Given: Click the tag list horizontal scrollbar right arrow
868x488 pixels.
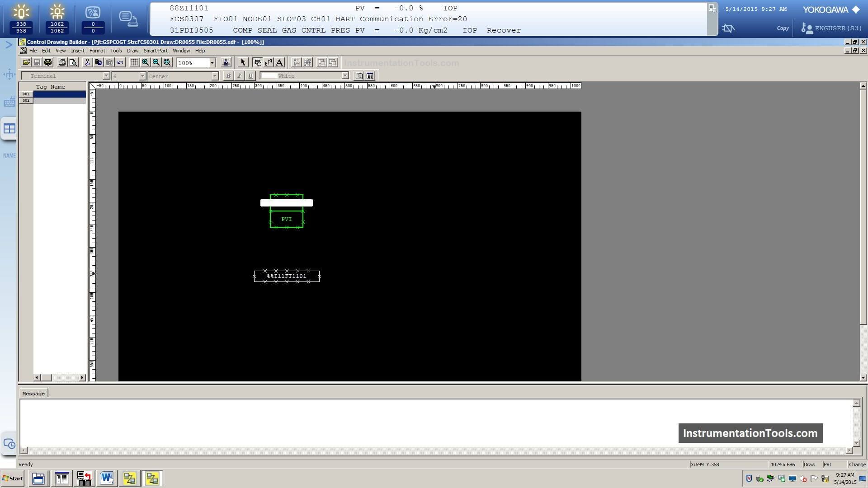Looking at the screenshot, I should pos(82,377).
